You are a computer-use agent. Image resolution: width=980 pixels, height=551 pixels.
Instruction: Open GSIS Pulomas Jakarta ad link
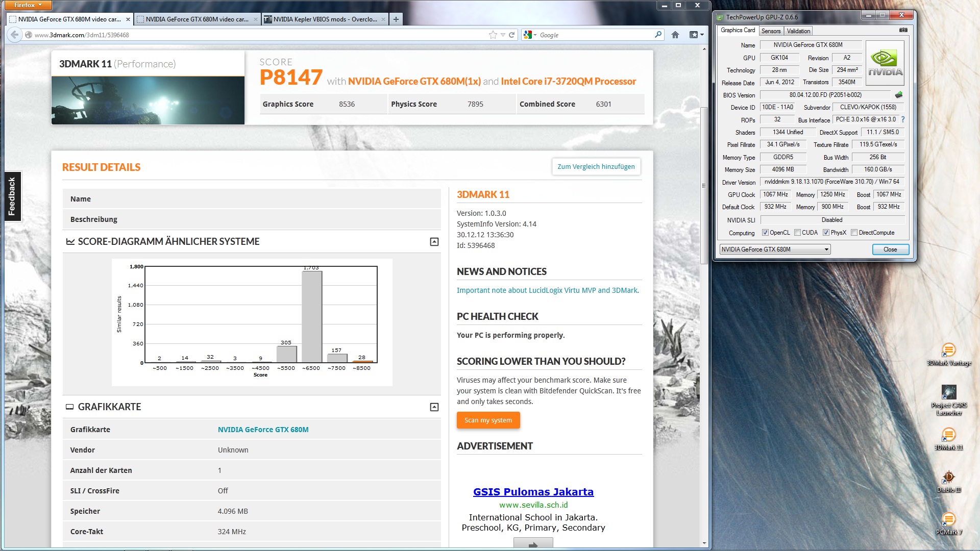coord(533,492)
